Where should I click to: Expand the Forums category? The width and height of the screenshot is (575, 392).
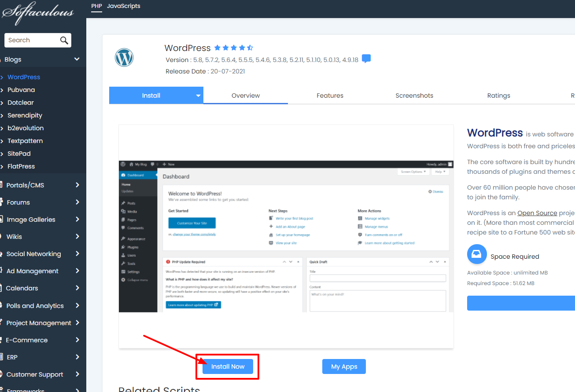(x=43, y=202)
